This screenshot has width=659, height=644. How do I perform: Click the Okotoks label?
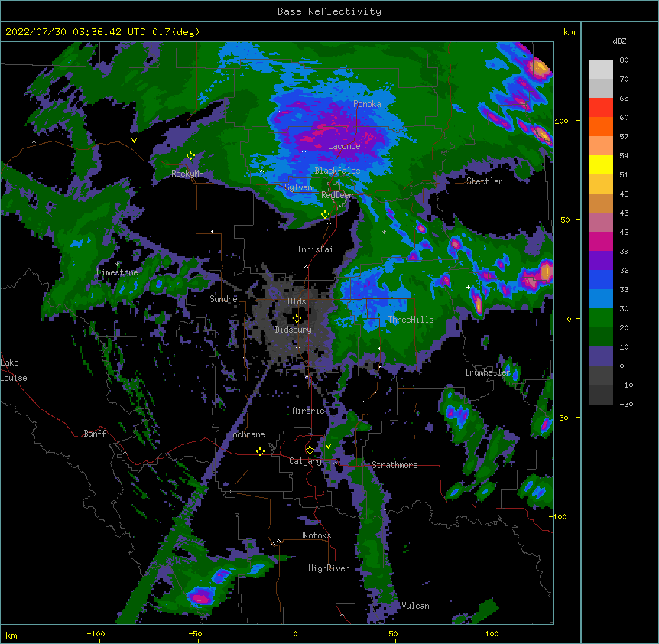315,535
